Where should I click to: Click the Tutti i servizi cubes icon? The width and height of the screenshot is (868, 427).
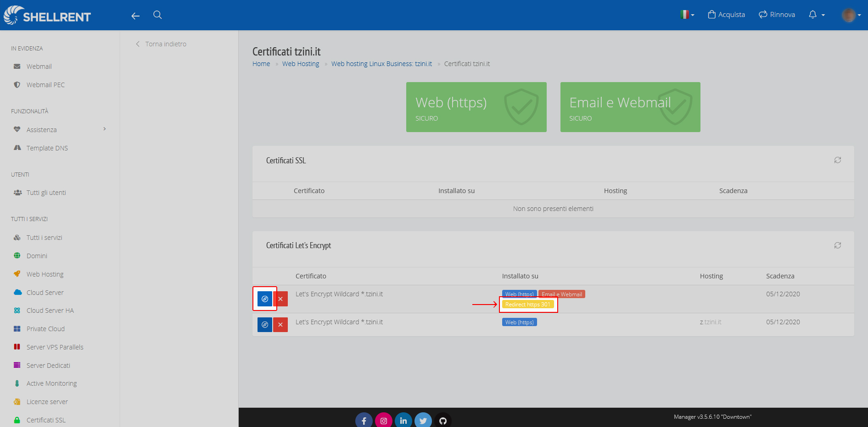tap(17, 238)
